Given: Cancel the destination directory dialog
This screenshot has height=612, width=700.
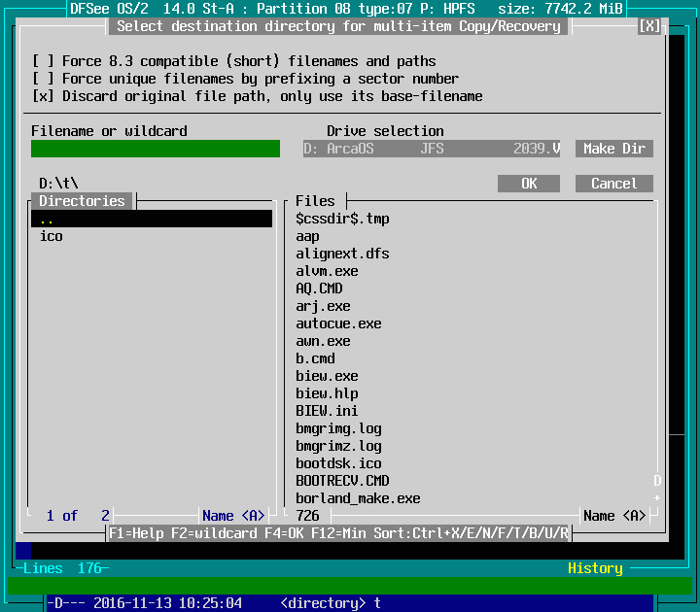Looking at the screenshot, I should click(x=613, y=184).
